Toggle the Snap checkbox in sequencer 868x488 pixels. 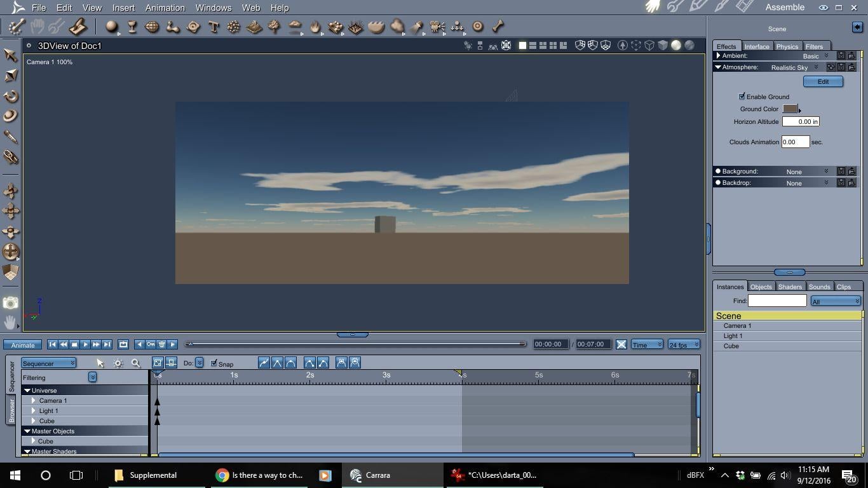click(x=214, y=363)
